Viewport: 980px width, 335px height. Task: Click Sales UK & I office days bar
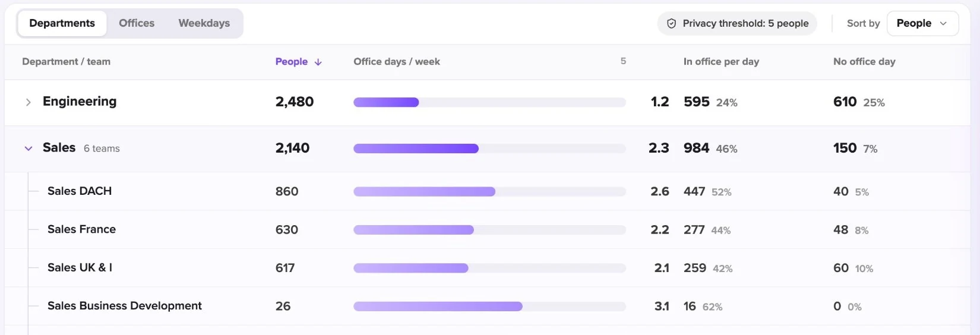pyautogui.click(x=489, y=268)
